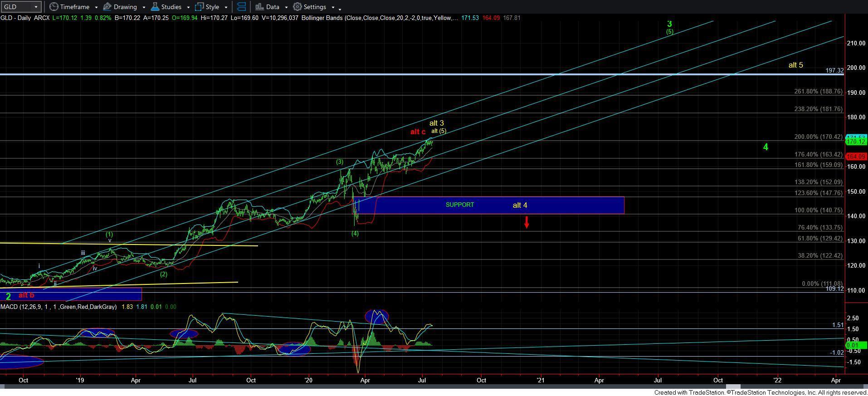This screenshot has height=396, width=868.
Task: Open the GLD symbol dropdown
Action: [21, 7]
